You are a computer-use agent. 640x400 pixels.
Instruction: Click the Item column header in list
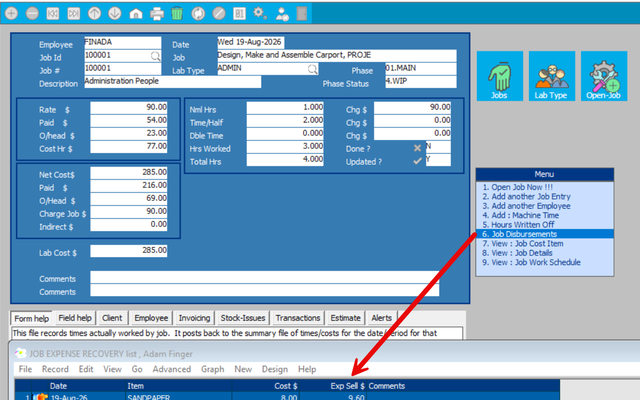178,386
